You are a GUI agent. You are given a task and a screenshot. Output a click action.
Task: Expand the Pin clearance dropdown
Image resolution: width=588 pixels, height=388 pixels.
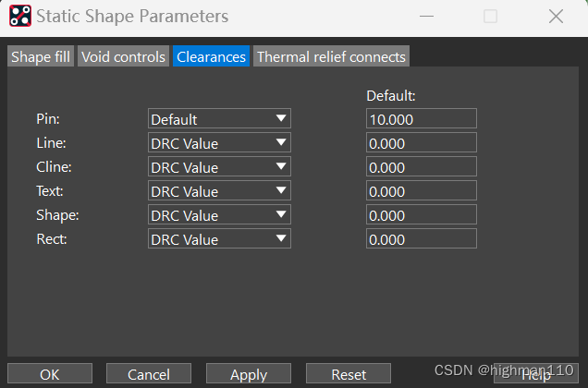[x=219, y=119]
